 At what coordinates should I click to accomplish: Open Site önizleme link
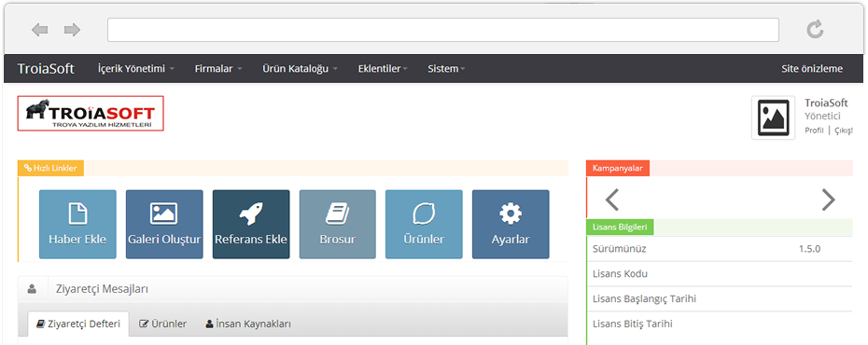tap(812, 69)
